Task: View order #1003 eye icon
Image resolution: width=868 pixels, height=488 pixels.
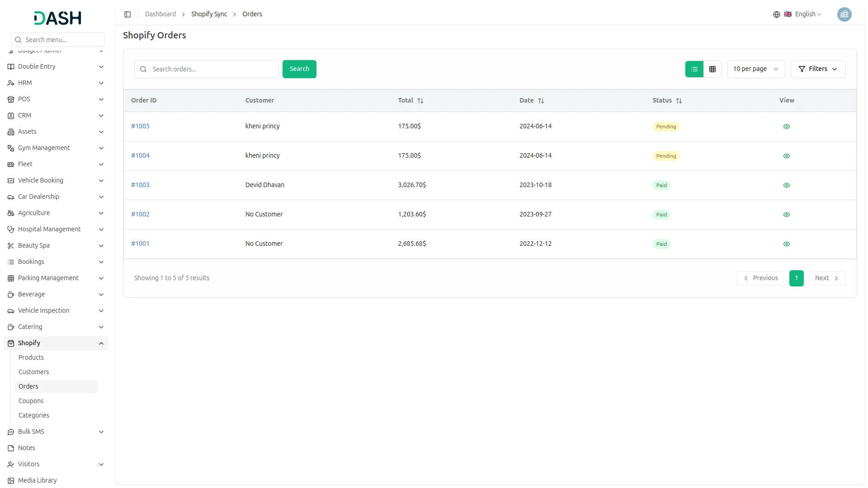Action: pos(787,185)
